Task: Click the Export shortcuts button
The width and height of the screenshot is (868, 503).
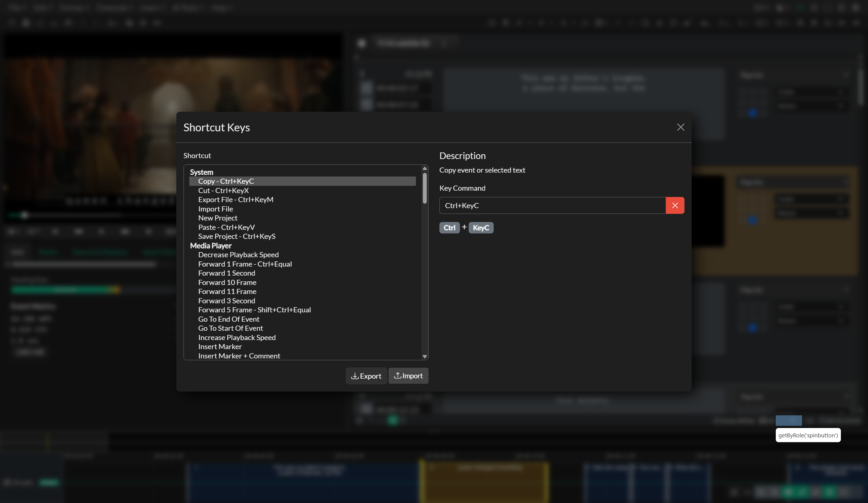Action: 366,376
